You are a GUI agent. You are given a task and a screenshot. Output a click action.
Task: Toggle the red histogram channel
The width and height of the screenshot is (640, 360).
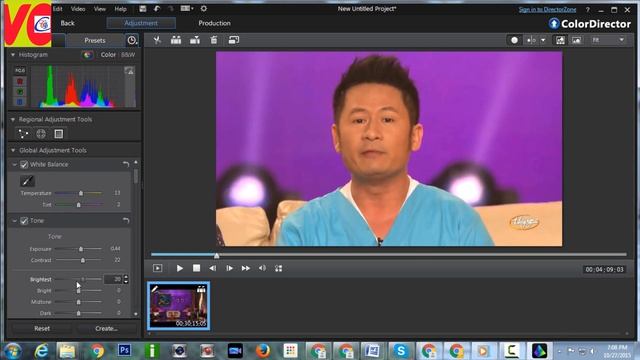point(20,82)
